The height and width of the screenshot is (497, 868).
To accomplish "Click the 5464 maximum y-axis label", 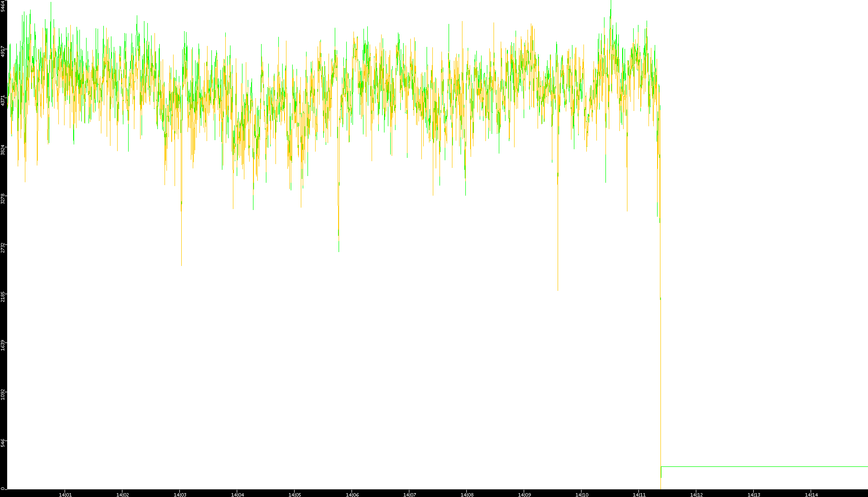I will (3, 6).
